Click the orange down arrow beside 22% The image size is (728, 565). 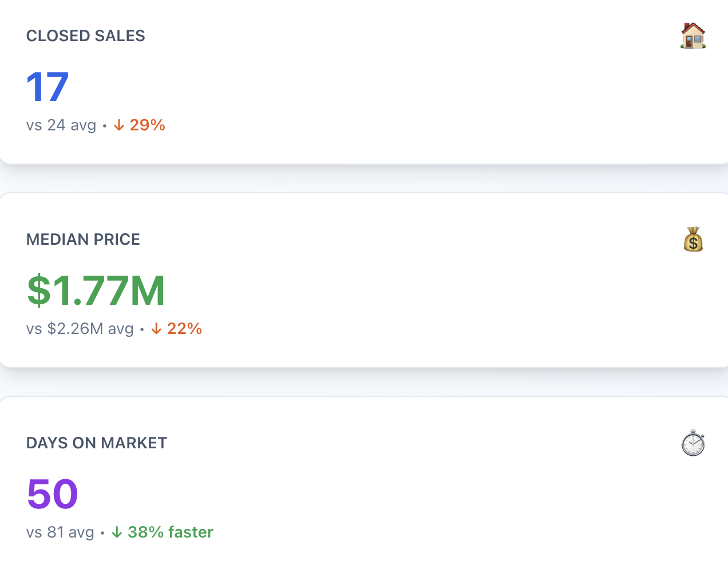click(156, 329)
